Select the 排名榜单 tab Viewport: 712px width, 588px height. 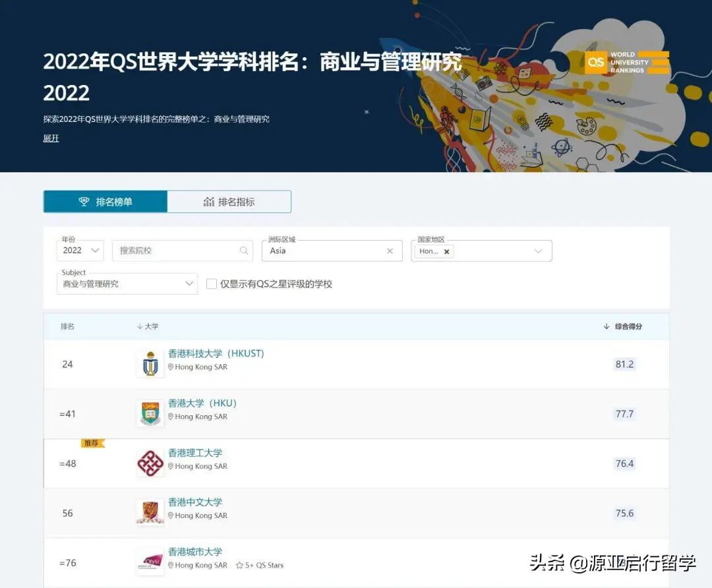click(x=112, y=201)
